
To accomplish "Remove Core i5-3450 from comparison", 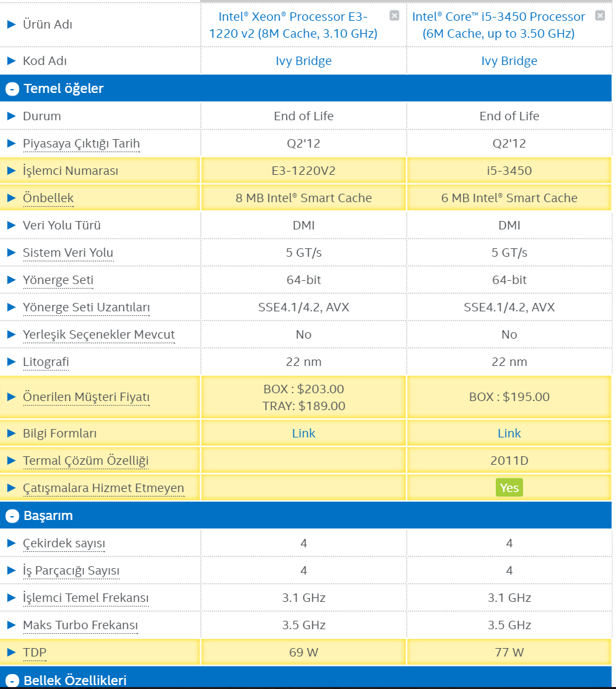I will 600,16.
